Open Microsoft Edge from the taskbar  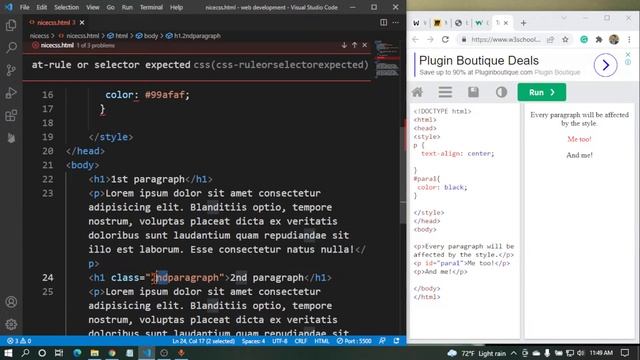pos(77,353)
